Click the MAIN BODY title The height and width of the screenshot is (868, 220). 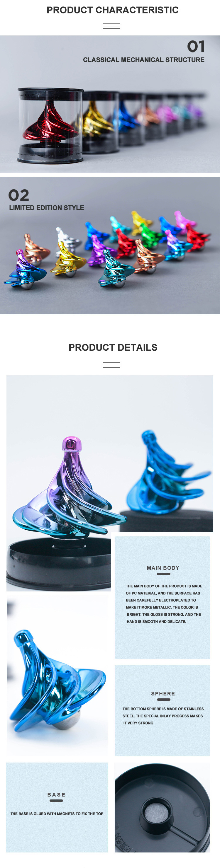tap(163, 568)
